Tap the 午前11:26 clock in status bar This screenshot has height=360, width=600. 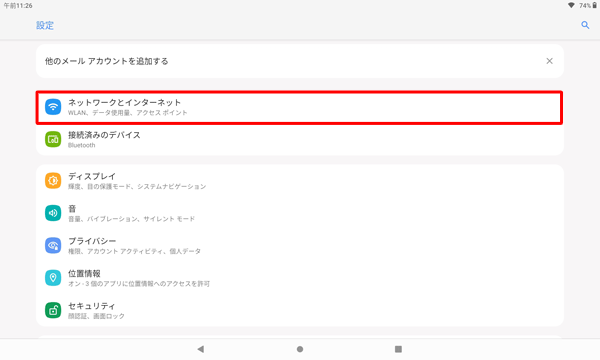(x=18, y=5)
